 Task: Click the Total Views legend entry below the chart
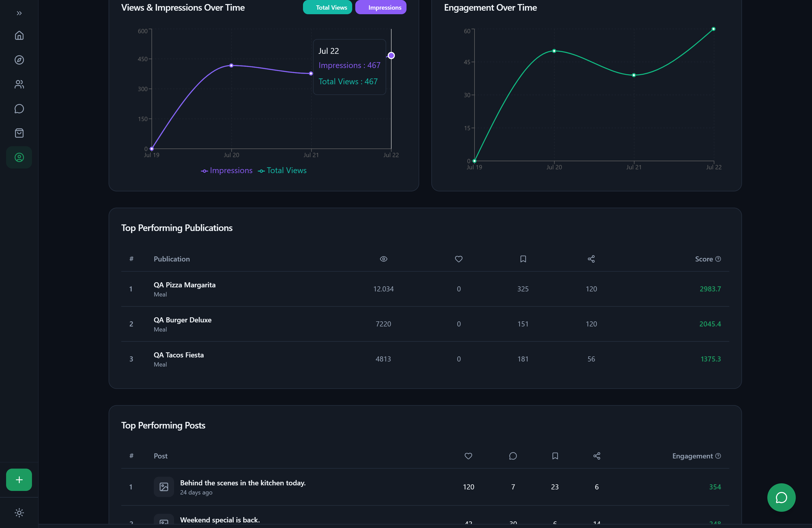[282, 171]
